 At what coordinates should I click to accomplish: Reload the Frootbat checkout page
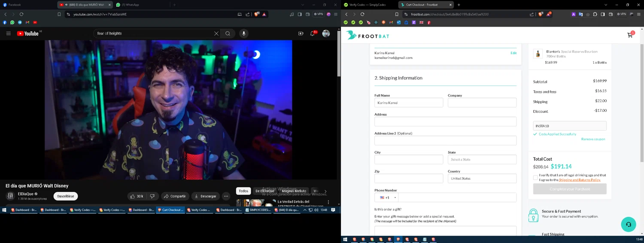pos(362,14)
